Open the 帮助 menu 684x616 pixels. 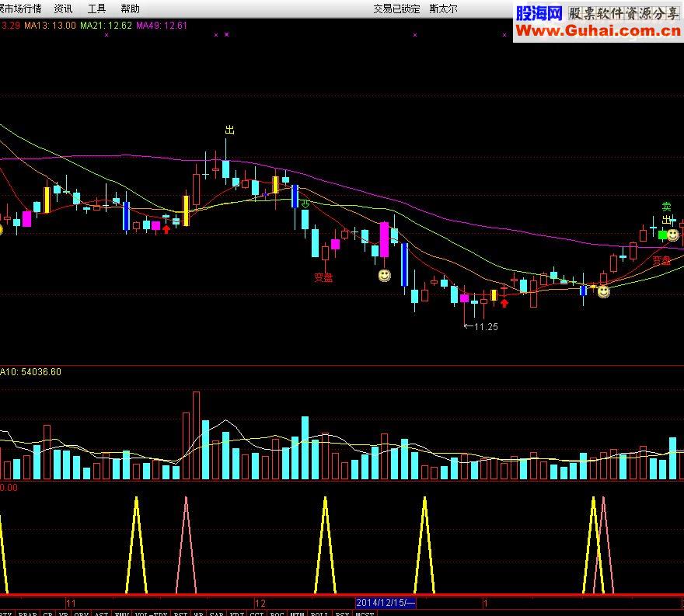click(x=130, y=9)
